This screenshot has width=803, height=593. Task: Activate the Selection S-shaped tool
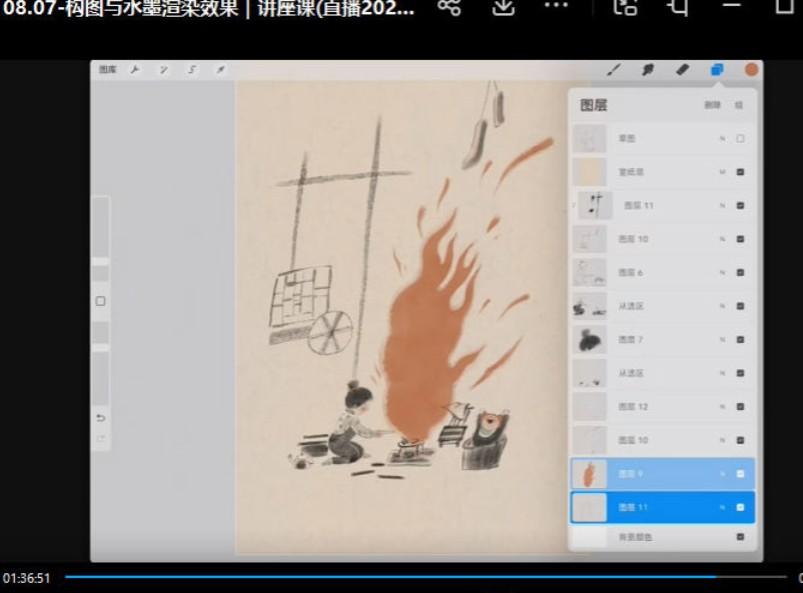pyautogui.click(x=192, y=70)
